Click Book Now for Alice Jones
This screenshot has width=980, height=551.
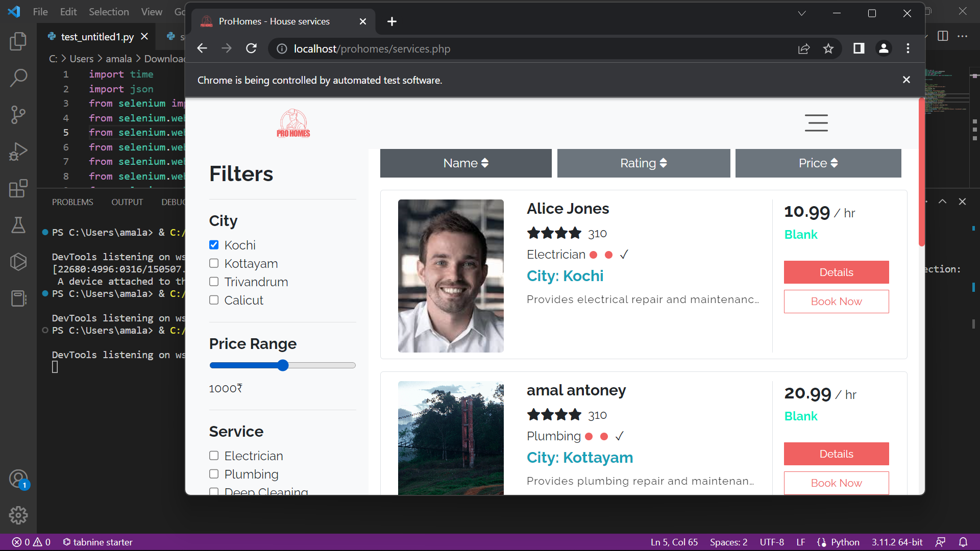coord(836,302)
